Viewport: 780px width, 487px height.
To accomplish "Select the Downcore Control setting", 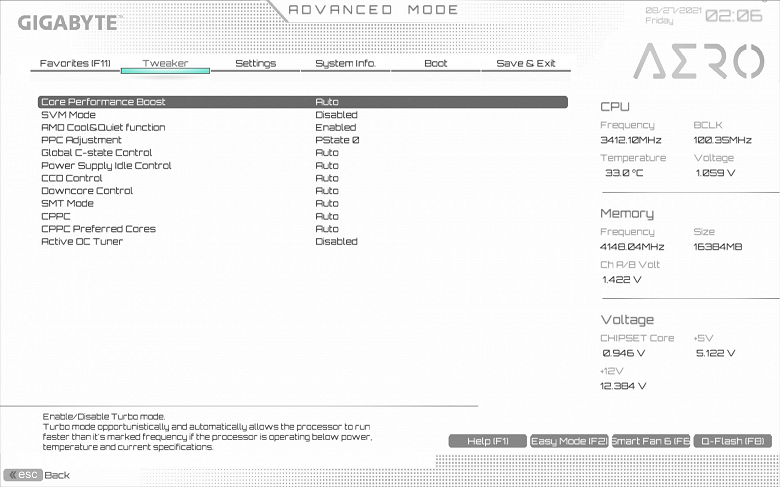I will tap(87, 191).
